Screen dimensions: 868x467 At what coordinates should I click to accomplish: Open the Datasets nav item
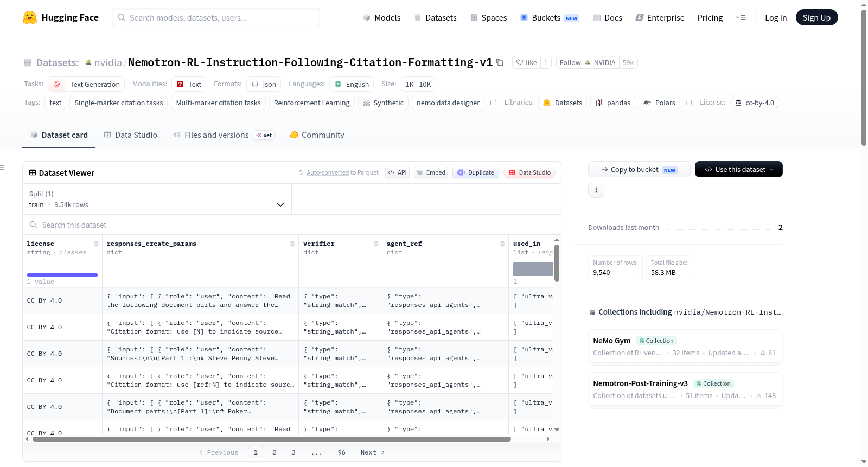(435, 17)
